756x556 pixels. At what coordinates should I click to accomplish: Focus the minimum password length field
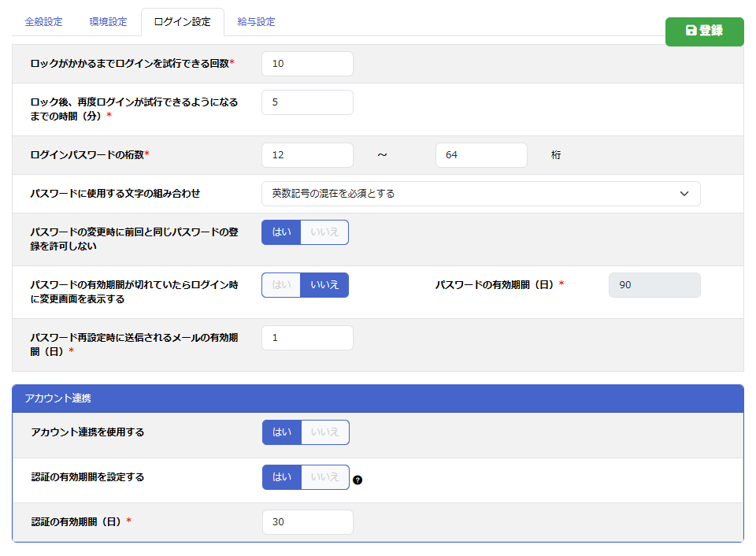click(x=307, y=155)
